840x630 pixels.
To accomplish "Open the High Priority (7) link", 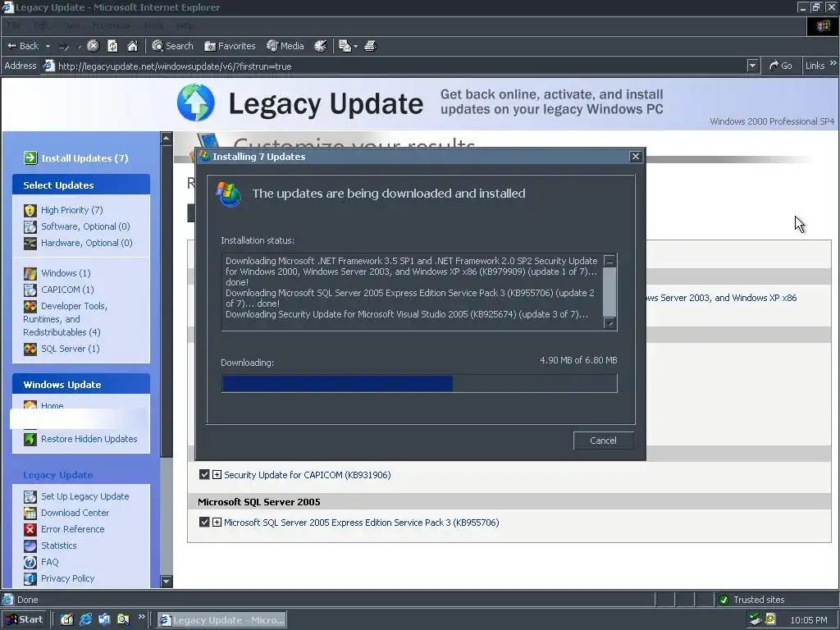I will tap(72, 210).
